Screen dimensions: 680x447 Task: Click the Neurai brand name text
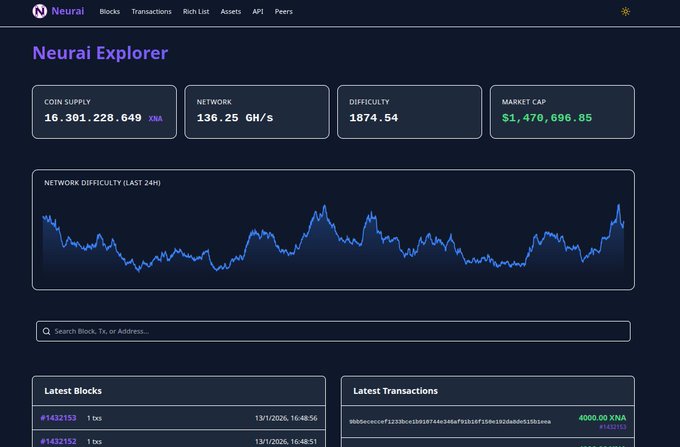(68, 11)
